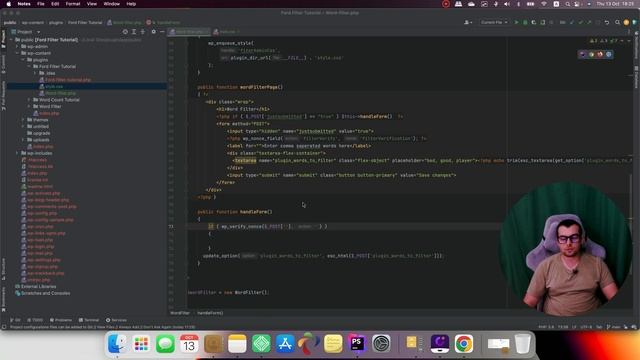Open Notes app in the Dock
This screenshot has height=360, width=640.
click(237, 344)
